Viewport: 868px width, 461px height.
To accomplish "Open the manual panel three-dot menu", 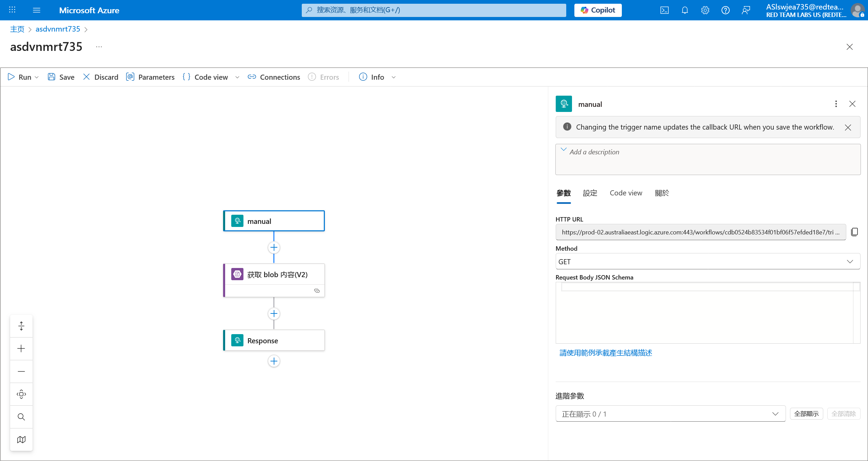I will (x=836, y=104).
